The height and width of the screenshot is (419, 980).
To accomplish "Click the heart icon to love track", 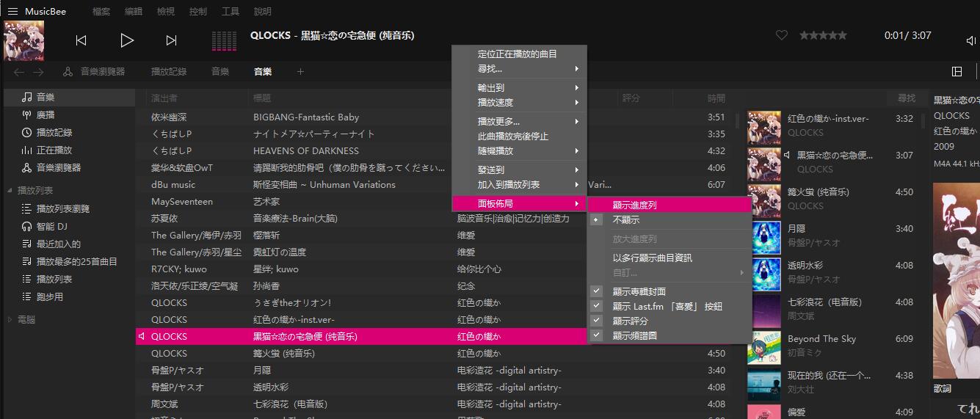I will tap(782, 35).
